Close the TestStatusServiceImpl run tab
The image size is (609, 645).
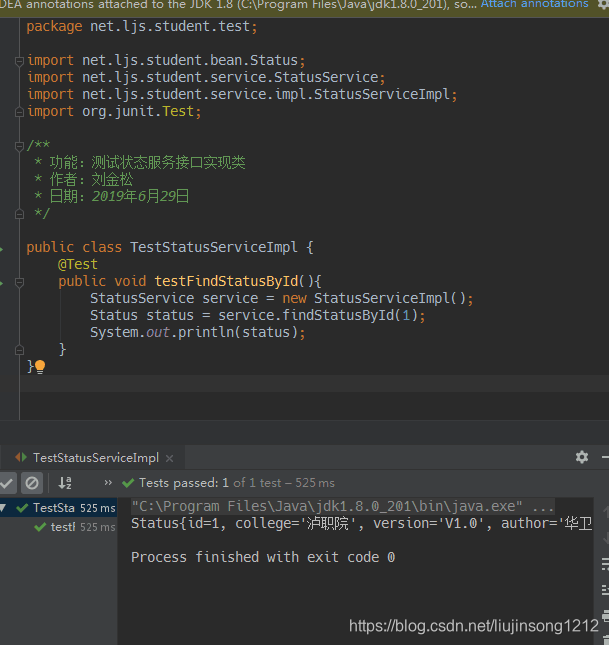[169, 458]
